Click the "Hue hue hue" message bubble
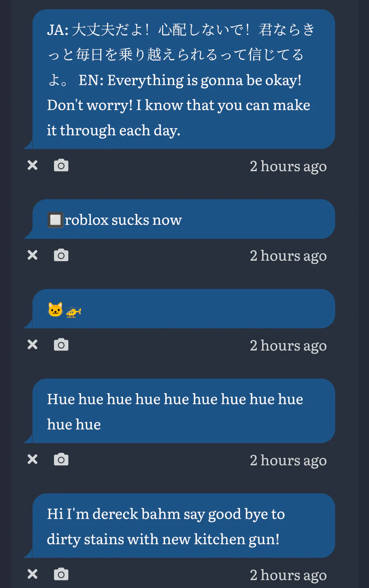This screenshot has width=369, height=588. [183, 411]
